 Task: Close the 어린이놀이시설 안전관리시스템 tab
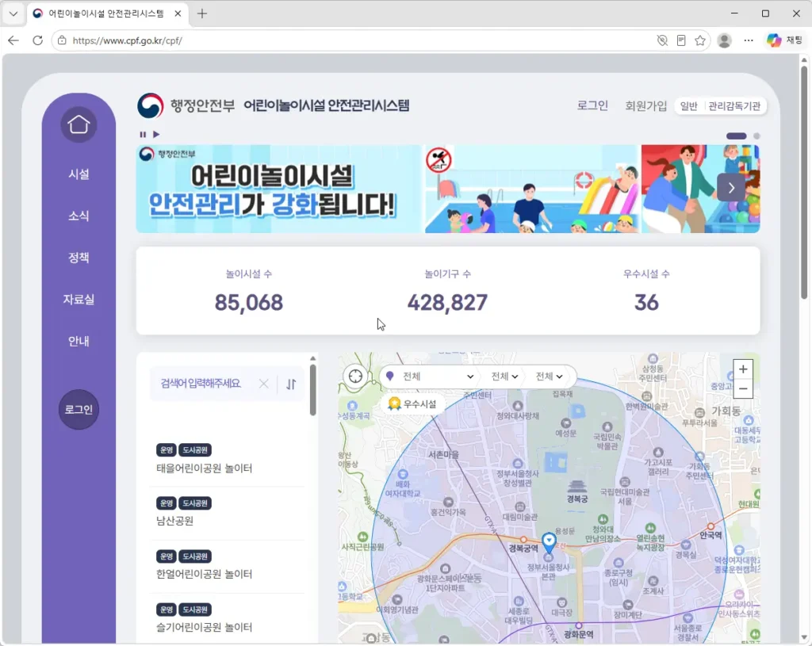178,13
